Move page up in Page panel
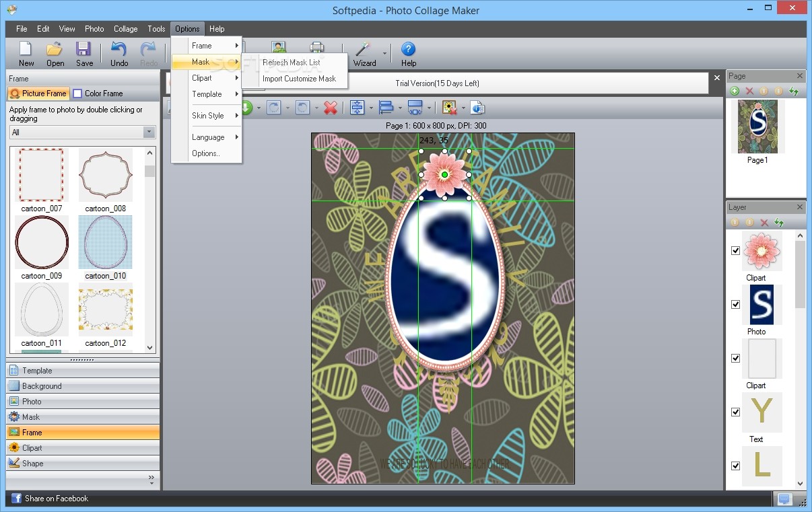Screen dimensions: 812x512 [764, 91]
